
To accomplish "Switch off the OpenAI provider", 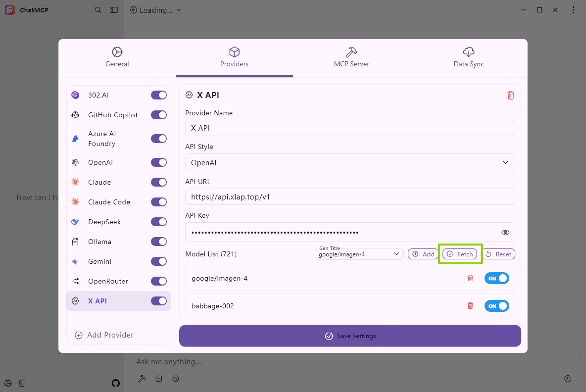I will (159, 162).
